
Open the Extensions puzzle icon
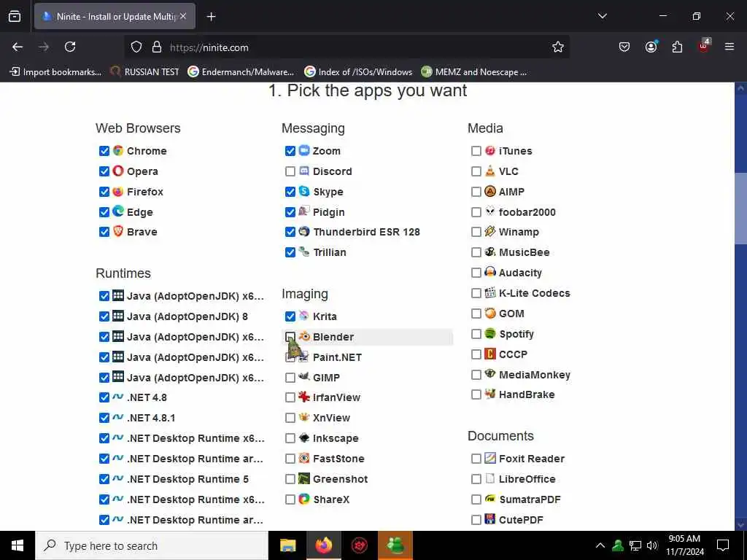[677, 47]
